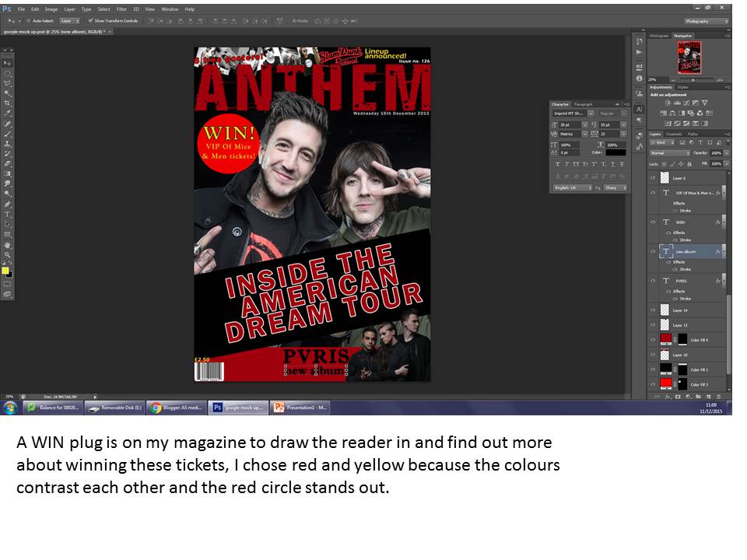Click the yellow foreground color swatch

5,271
